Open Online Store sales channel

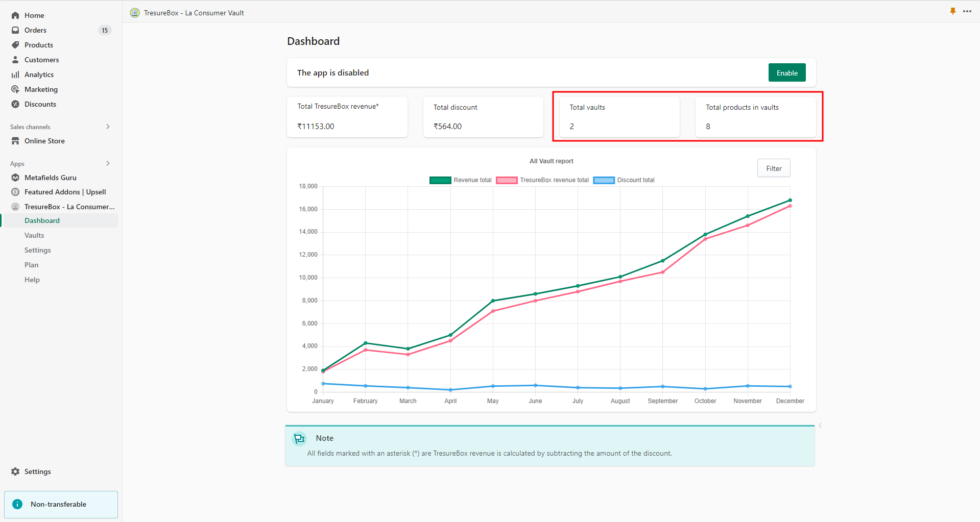(x=44, y=141)
